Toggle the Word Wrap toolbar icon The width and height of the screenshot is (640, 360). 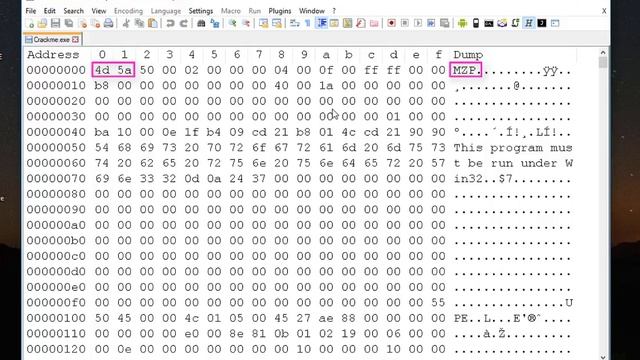click(295, 24)
